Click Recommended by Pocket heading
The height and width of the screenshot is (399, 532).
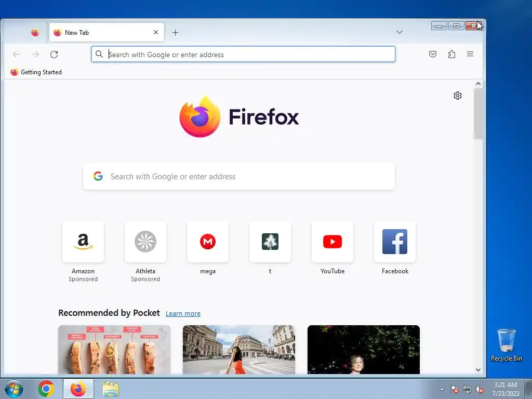point(109,313)
